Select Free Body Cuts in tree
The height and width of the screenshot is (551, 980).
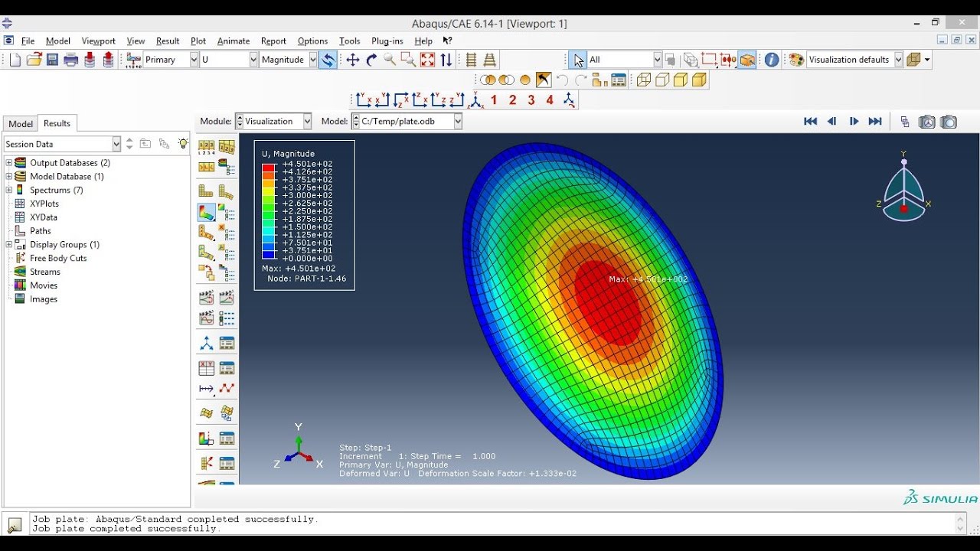[x=58, y=259]
